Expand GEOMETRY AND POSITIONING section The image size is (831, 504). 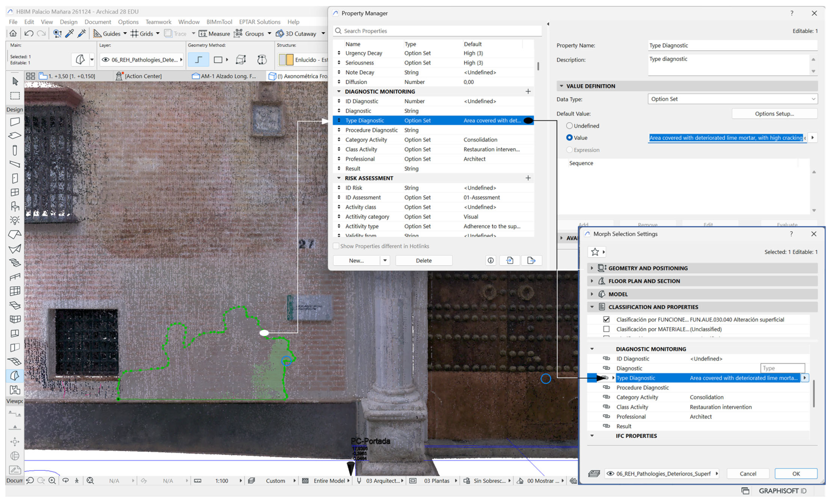(591, 268)
